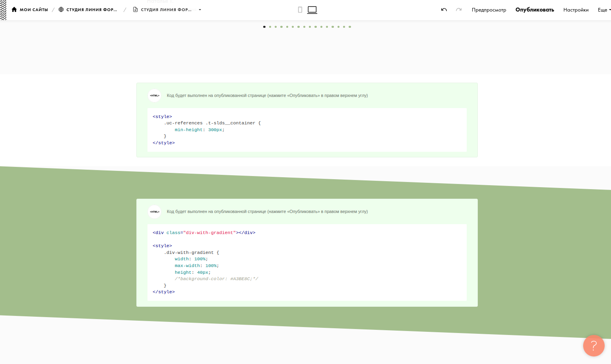This screenshot has height=364, width=611.
Task: Click the Tilda zigzag logo
Action: [3, 10]
